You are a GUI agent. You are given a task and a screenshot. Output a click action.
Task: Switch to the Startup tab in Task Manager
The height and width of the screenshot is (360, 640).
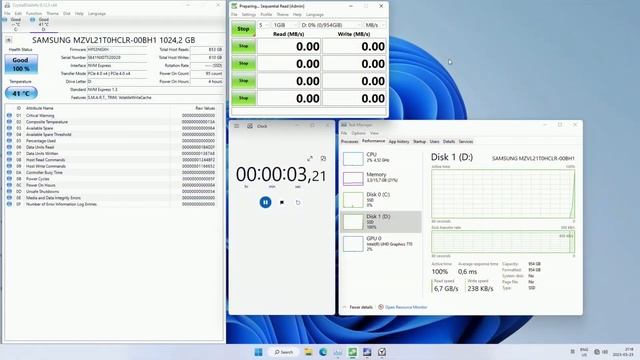click(x=420, y=142)
